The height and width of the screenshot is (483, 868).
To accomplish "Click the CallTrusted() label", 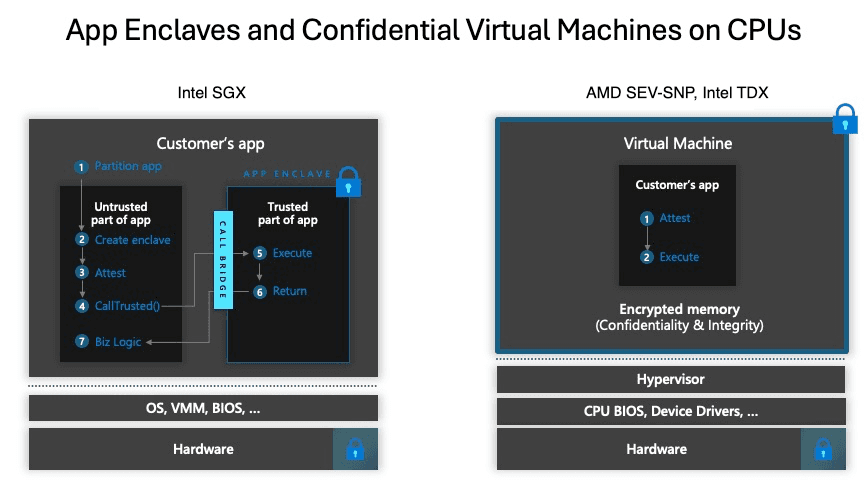I will coord(127,306).
